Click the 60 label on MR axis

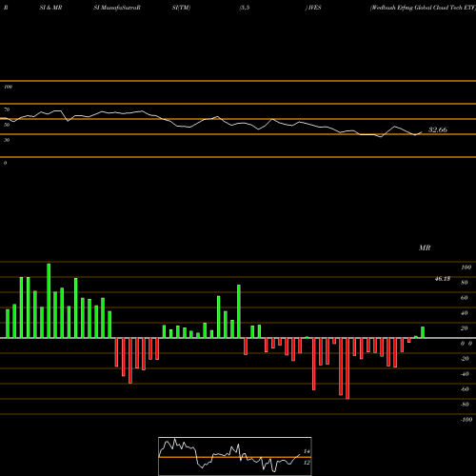click(x=465, y=298)
